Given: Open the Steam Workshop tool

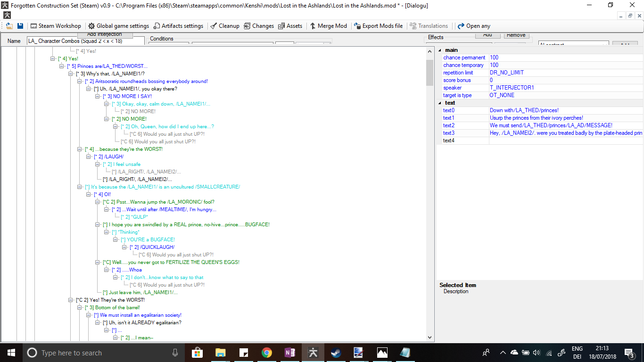Looking at the screenshot, I should (56, 26).
